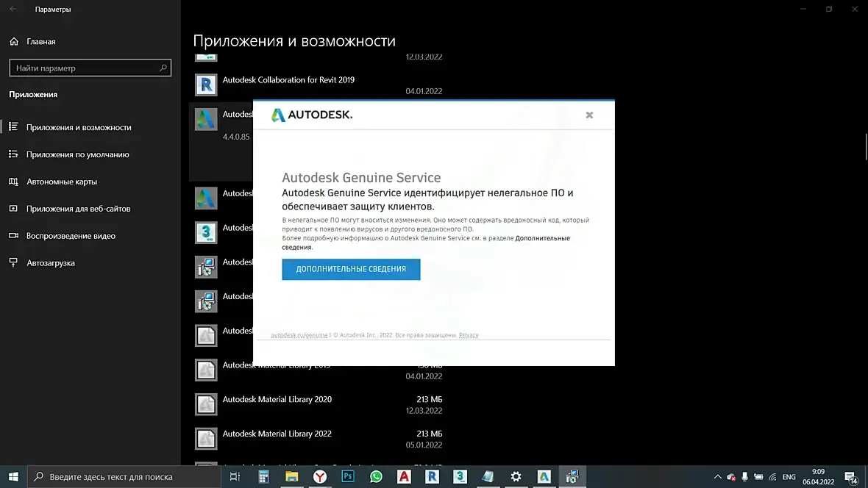Open 3ds Max from the taskbar
868x488 pixels.
(x=460, y=476)
